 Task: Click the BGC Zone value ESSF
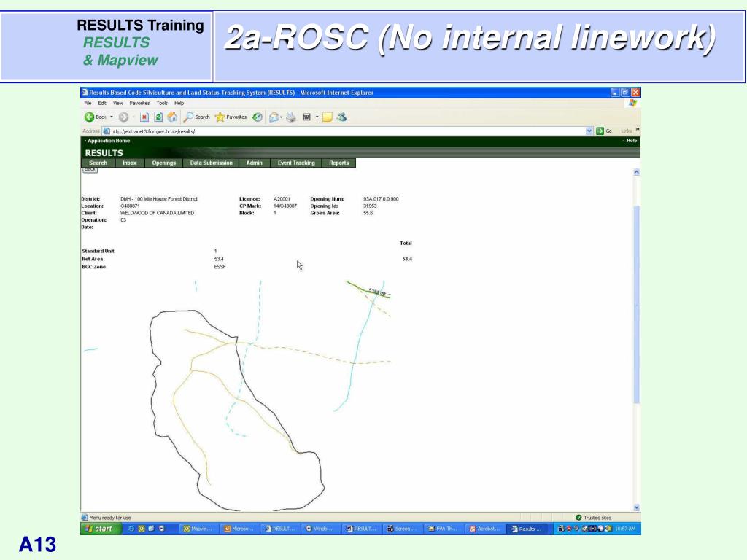[x=220, y=267]
